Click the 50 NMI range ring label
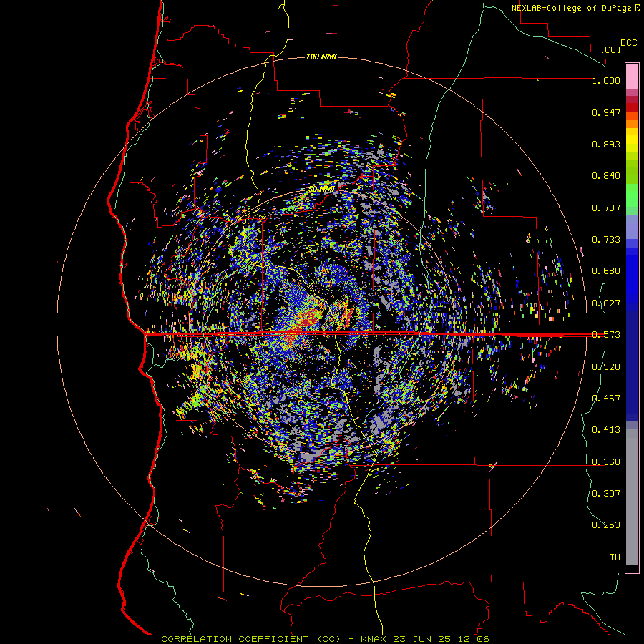The width and height of the screenshot is (644, 644). coord(321,190)
